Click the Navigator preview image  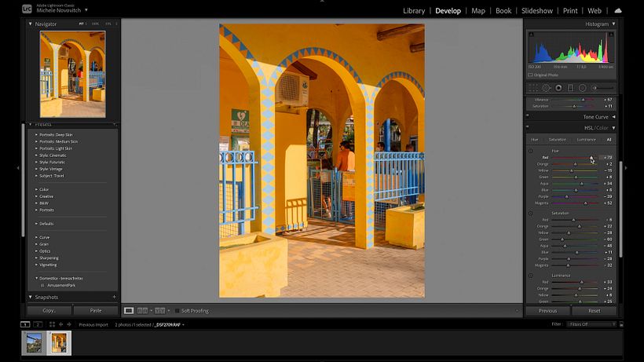(73, 75)
